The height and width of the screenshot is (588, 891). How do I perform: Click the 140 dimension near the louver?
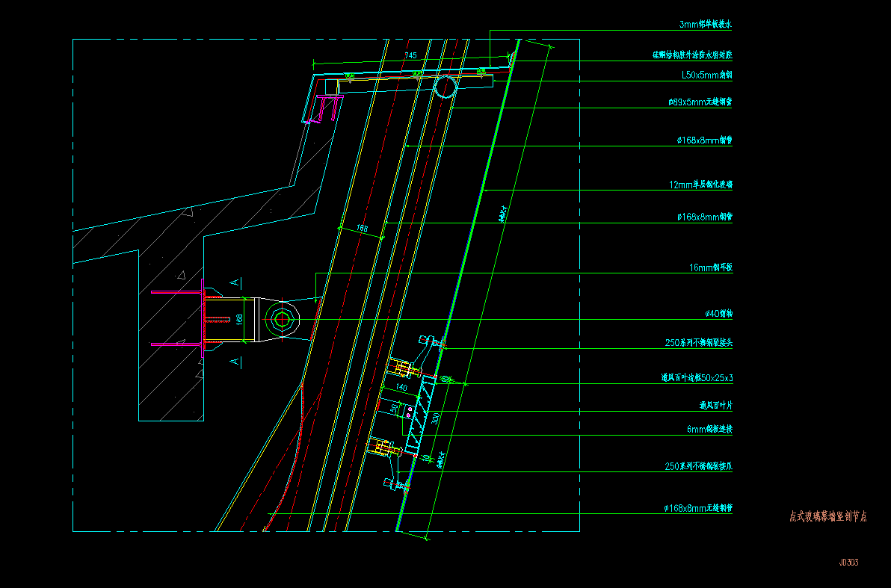click(x=401, y=388)
